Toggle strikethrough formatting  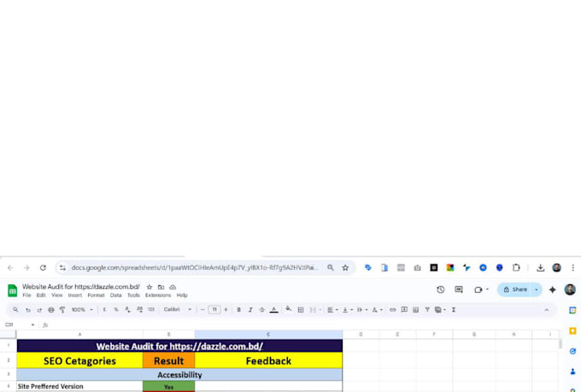261,310
